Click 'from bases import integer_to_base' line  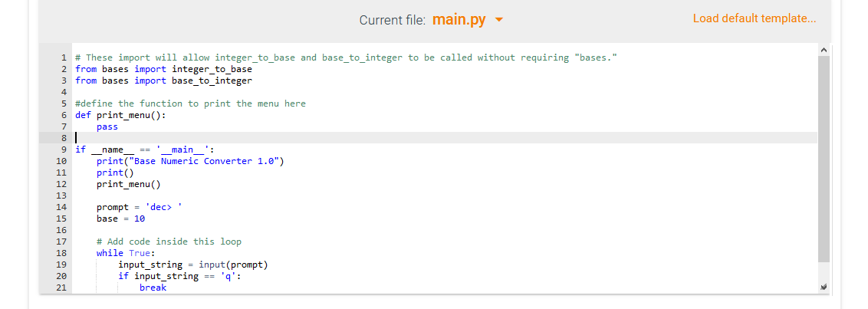tap(163, 69)
